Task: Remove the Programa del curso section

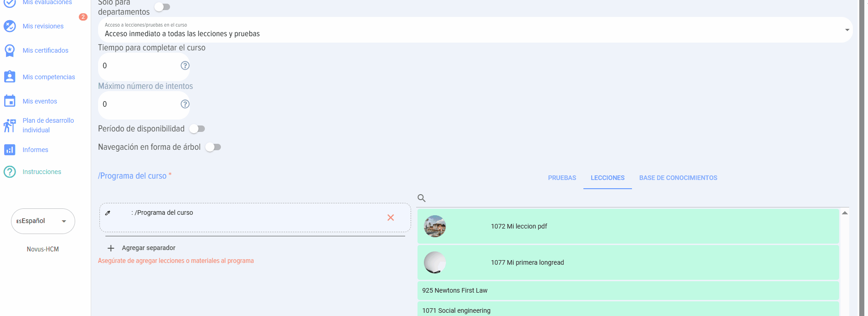Action: [390, 218]
